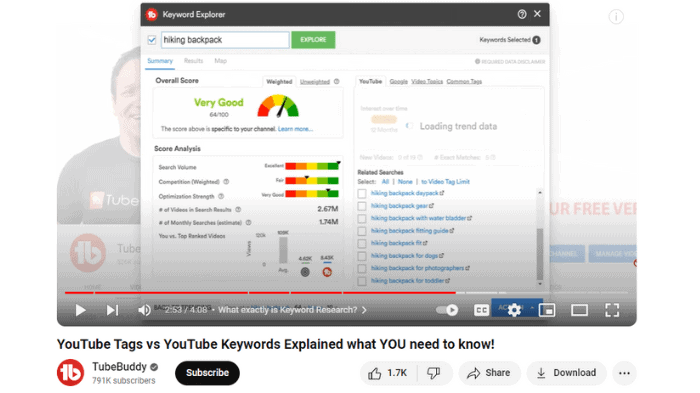Select the Google tab
The image size is (700, 393).
398,81
